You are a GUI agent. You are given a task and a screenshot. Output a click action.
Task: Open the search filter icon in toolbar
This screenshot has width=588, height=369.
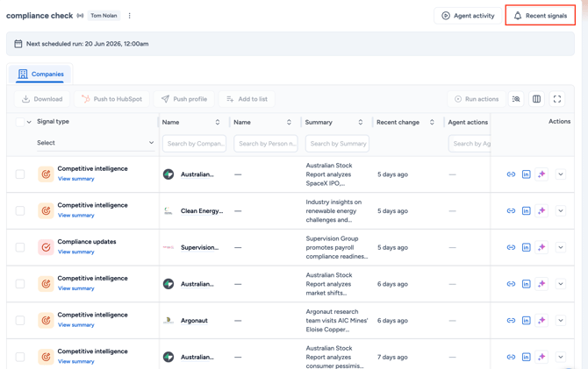(516, 99)
